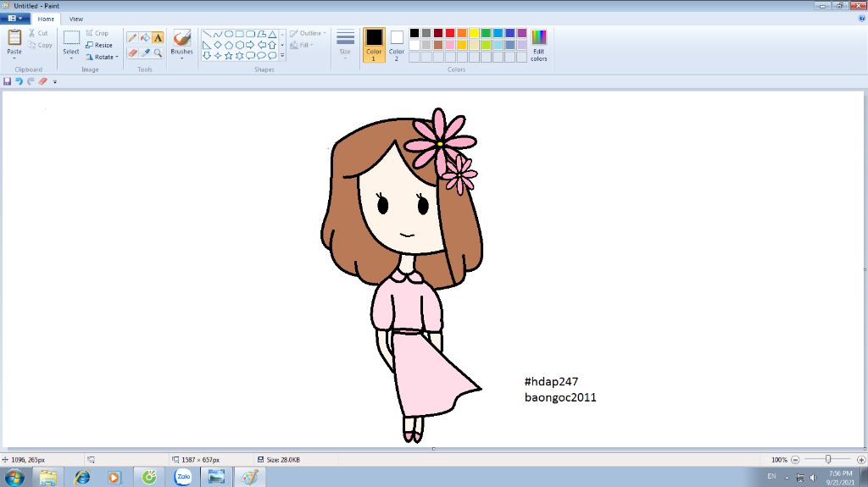Open the Size line thickness dropdown

(x=345, y=44)
